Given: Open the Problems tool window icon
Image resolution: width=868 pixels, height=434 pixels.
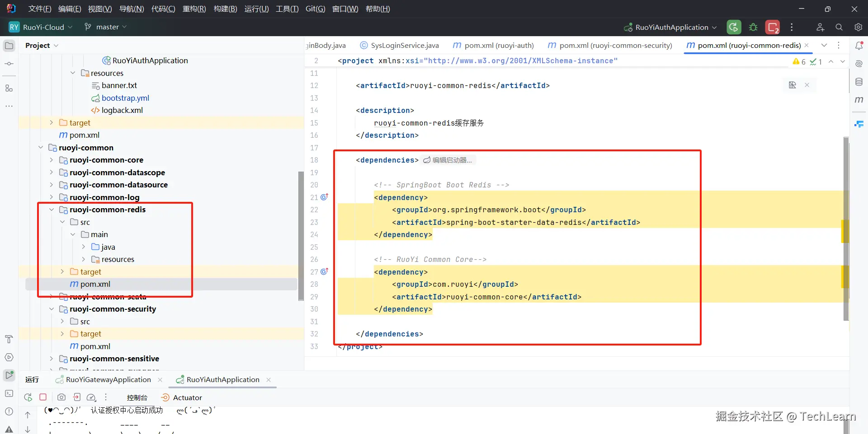Looking at the screenshot, I should tap(9, 411).
